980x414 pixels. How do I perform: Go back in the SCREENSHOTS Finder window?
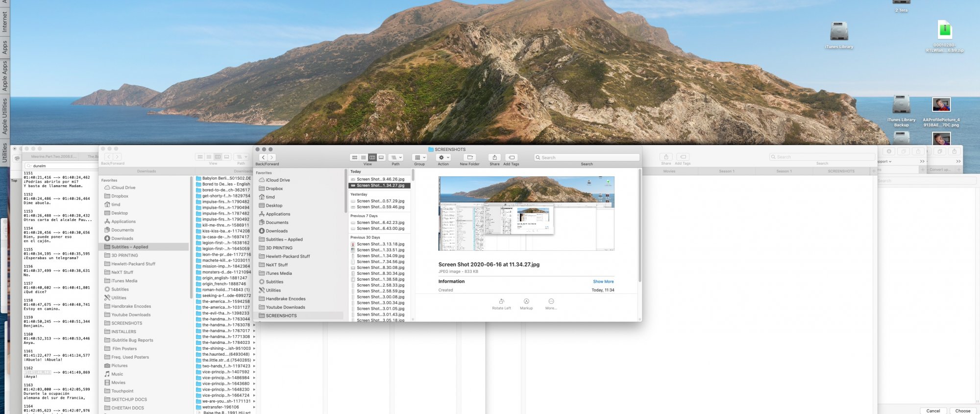click(x=263, y=157)
